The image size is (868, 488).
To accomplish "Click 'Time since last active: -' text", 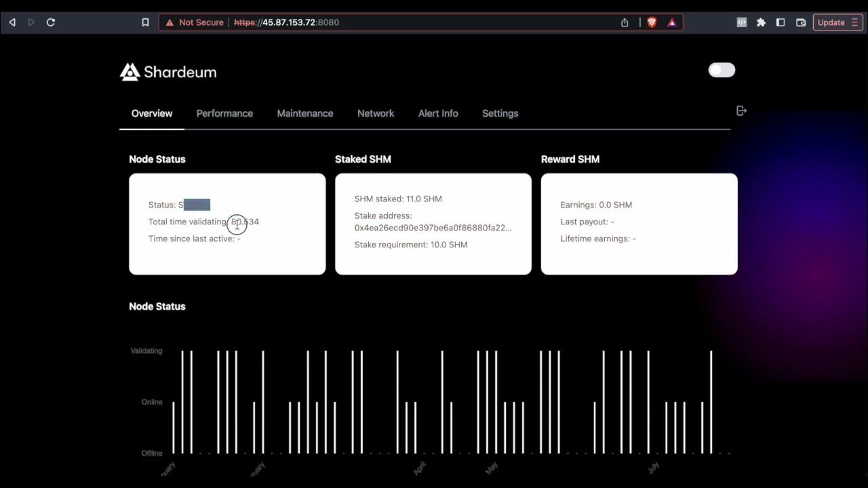I will (x=195, y=239).
